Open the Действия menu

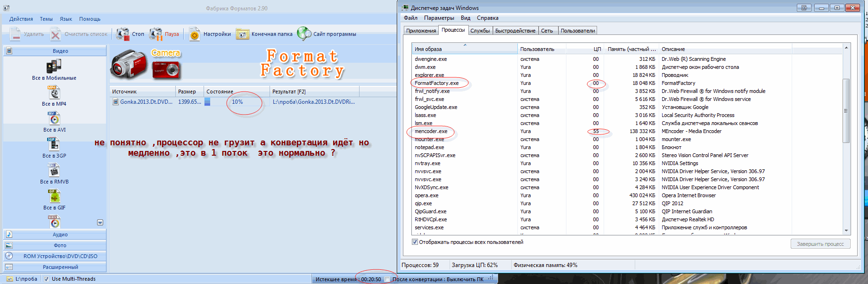pyautogui.click(x=21, y=19)
